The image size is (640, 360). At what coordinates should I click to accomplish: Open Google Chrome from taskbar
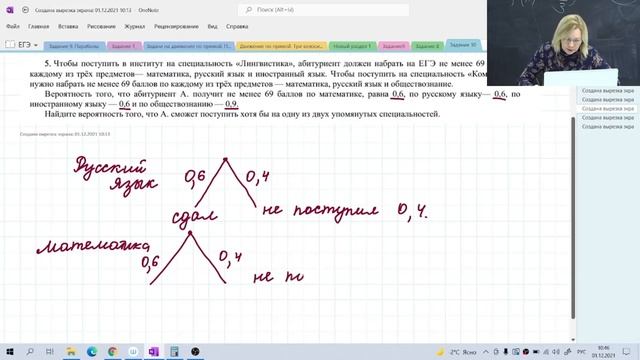(113, 351)
